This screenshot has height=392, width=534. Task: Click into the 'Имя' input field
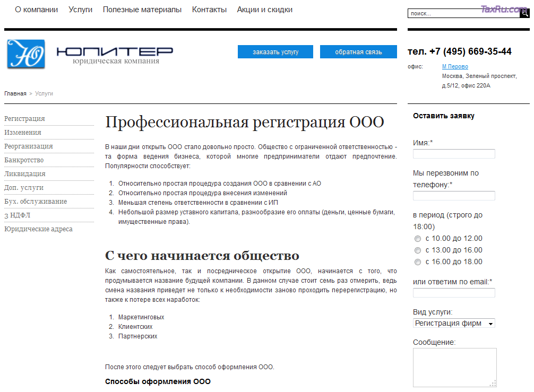click(x=454, y=154)
